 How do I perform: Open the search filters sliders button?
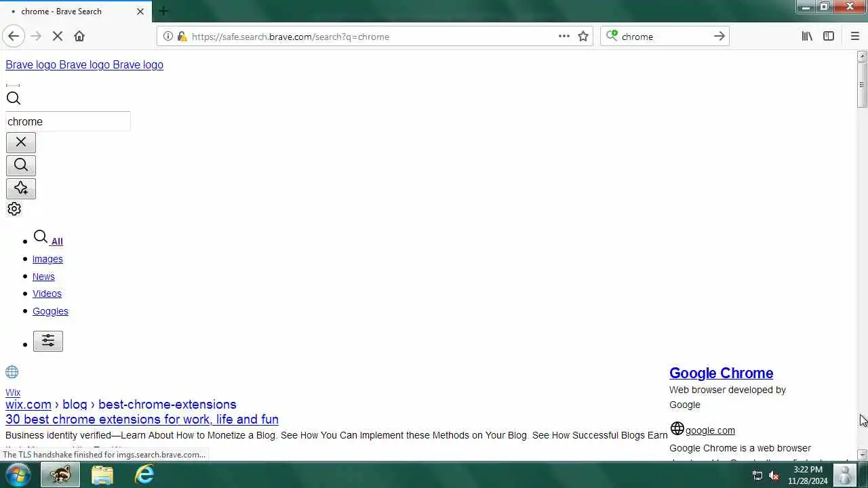[48, 341]
